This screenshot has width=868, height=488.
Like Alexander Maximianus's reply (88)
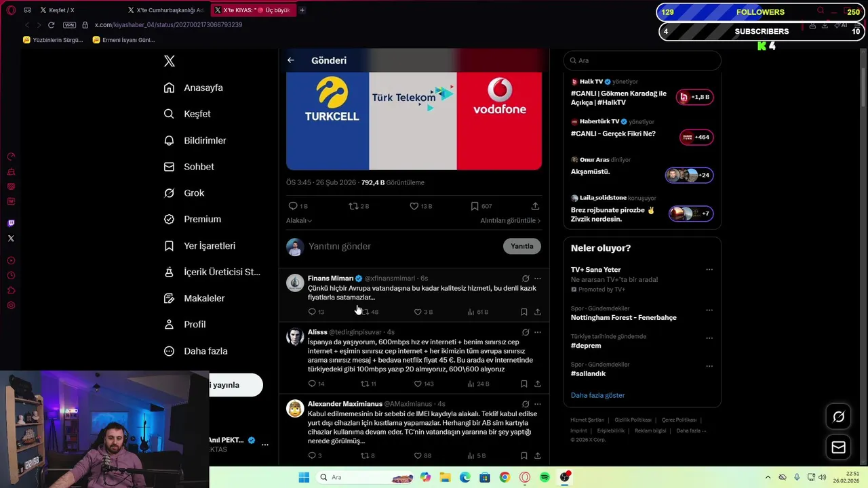click(422, 455)
